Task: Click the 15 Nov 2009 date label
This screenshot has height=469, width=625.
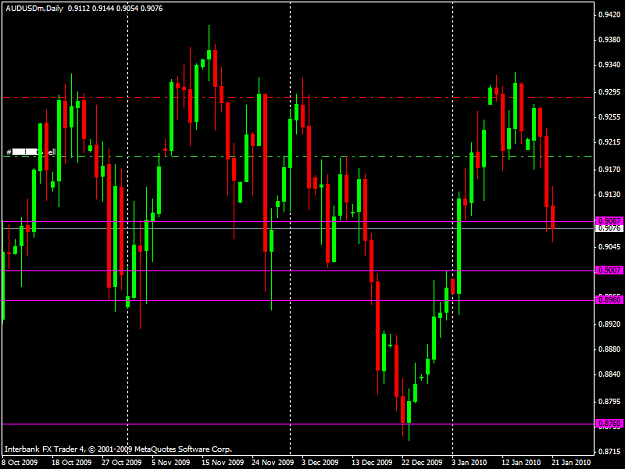Action: tap(222, 462)
